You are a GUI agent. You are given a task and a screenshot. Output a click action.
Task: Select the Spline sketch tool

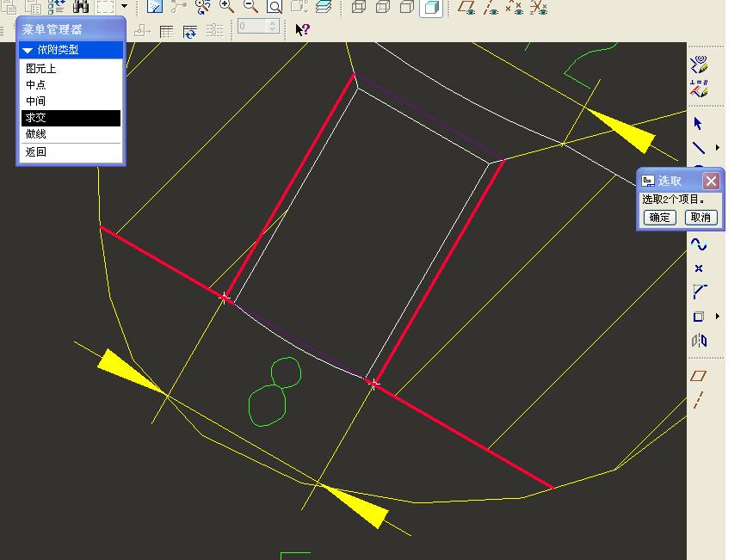(699, 244)
